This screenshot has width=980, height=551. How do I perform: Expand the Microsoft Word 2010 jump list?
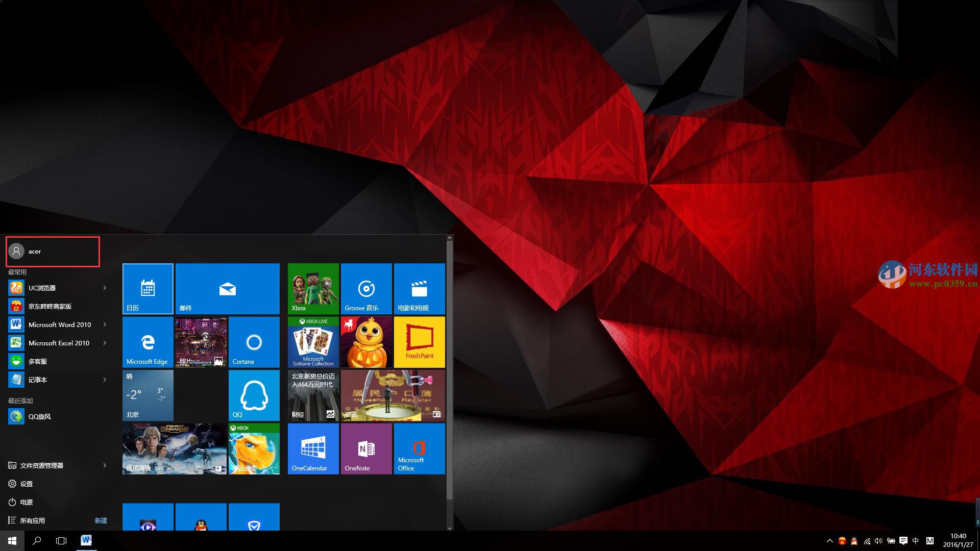coord(105,324)
